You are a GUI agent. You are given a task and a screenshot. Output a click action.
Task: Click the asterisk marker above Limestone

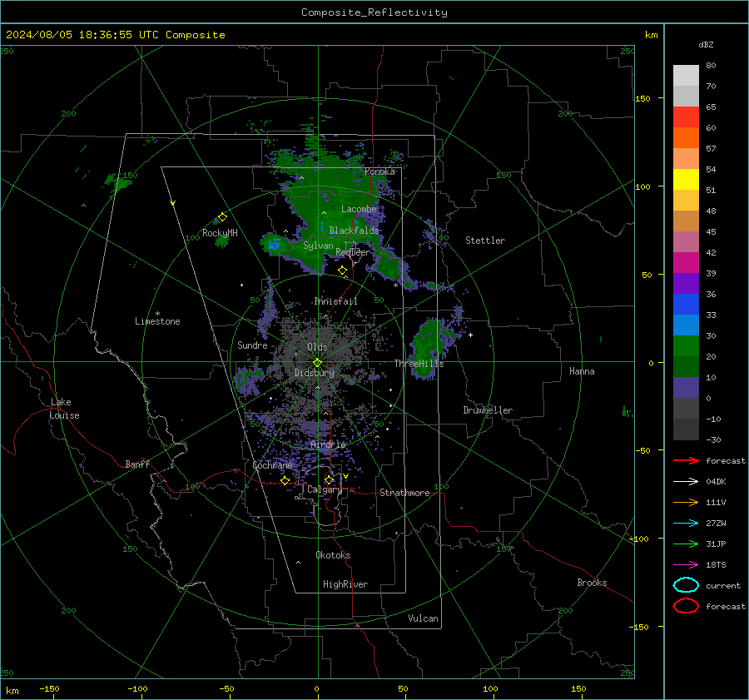157,314
